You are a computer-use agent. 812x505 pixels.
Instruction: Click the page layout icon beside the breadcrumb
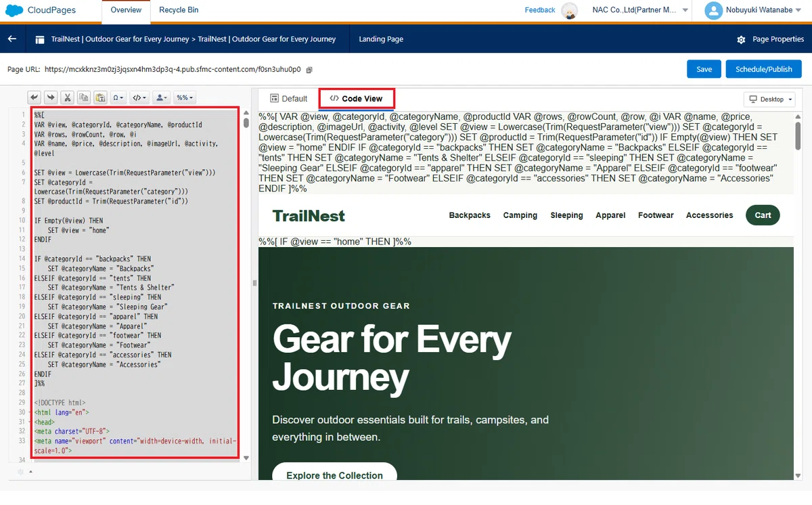pyautogui.click(x=40, y=39)
